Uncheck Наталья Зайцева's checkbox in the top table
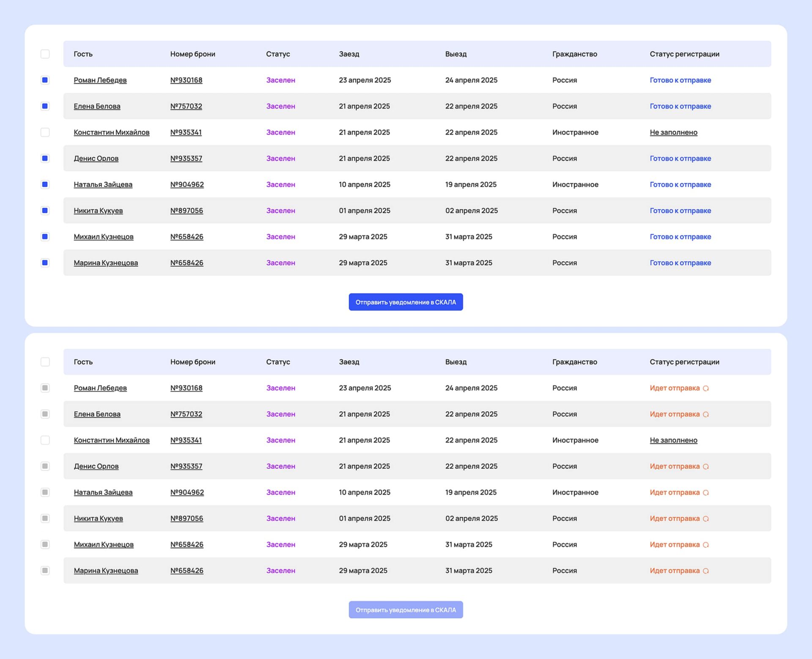Screen dimensions: 812x659 pos(45,184)
